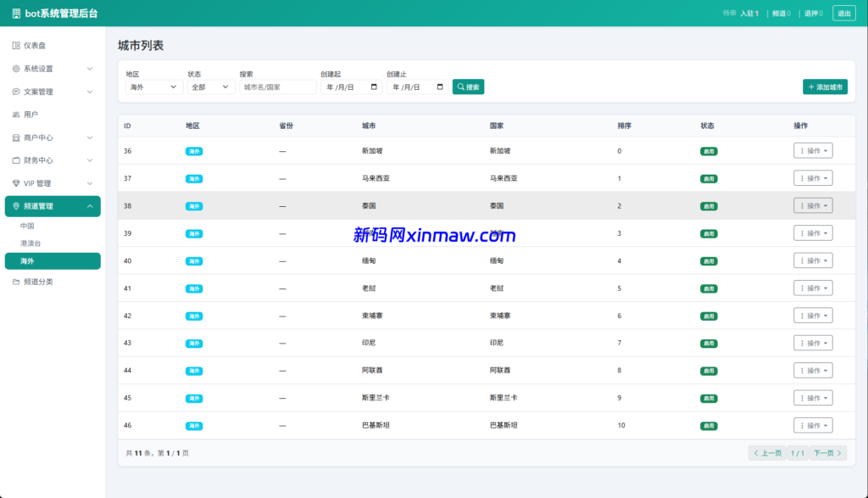Click the search magnifier icon on 搜索 button
This screenshot has width=868, height=498.
pyautogui.click(x=459, y=87)
